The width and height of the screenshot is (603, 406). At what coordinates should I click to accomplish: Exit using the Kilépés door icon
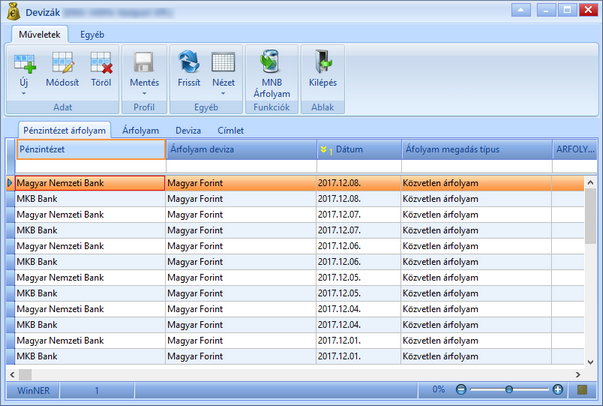tap(323, 61)
